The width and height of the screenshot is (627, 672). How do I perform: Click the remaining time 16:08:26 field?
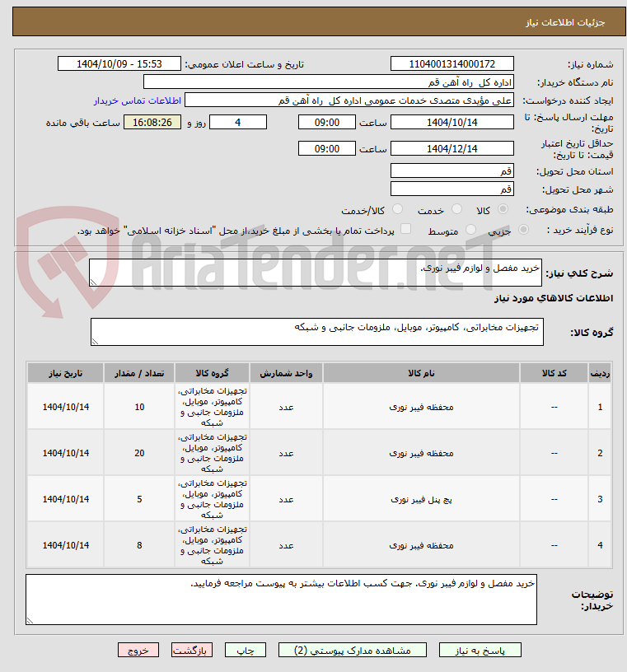(152, 123)
